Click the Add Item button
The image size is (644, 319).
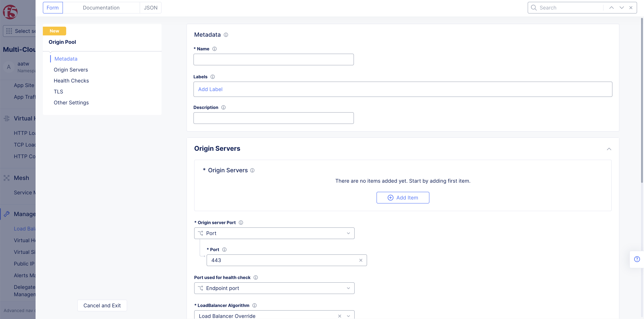(403, 197)
